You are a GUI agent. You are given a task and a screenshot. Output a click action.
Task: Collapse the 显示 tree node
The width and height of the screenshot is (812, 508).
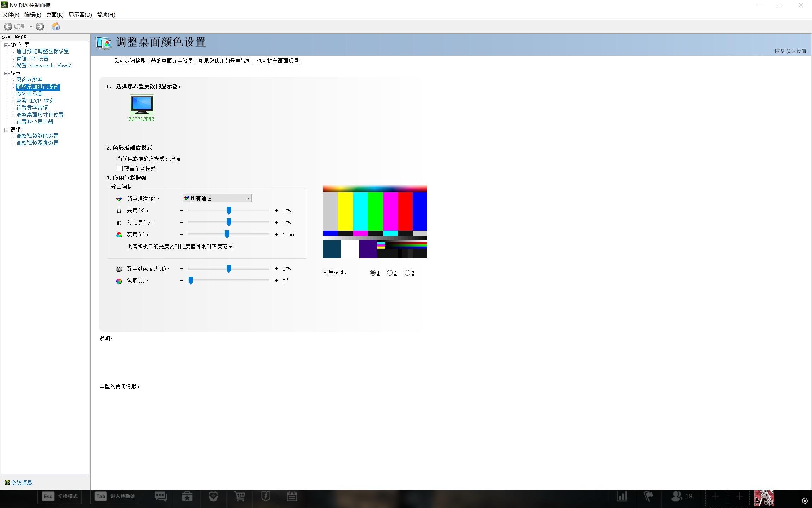[x=6, y=73]
